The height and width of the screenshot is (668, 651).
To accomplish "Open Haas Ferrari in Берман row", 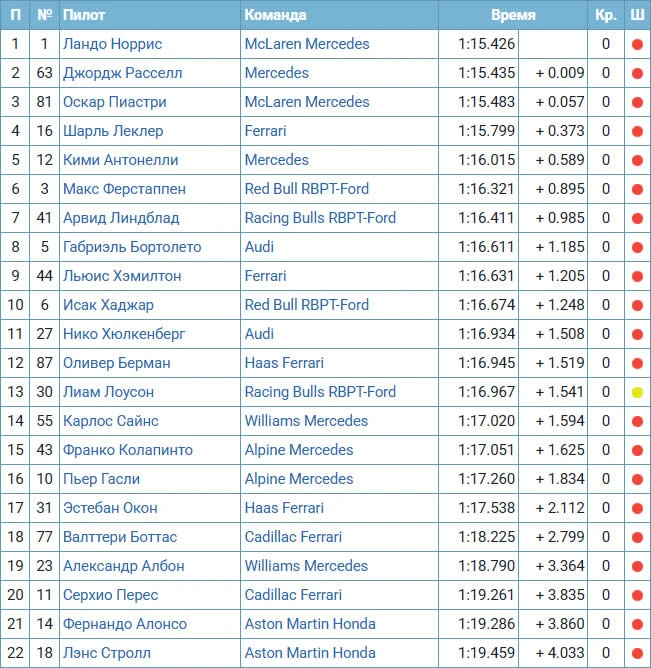I will (284, 363).
